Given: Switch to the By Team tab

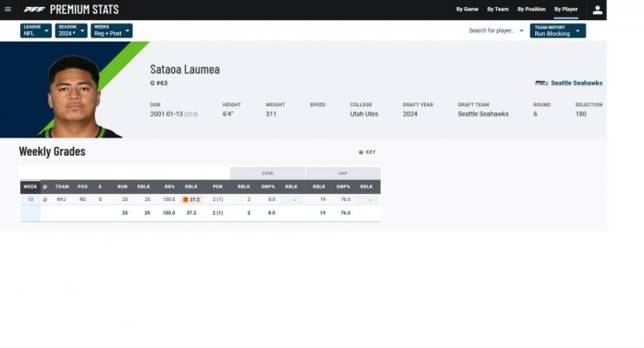Looking at the screenshot, I should (498, 9).
